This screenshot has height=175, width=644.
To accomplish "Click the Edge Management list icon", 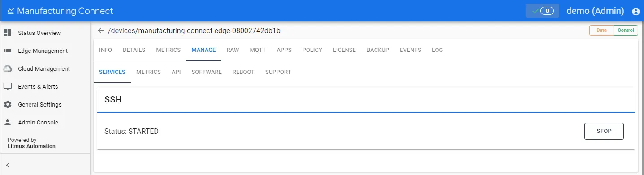I will [x=8, y=51].
